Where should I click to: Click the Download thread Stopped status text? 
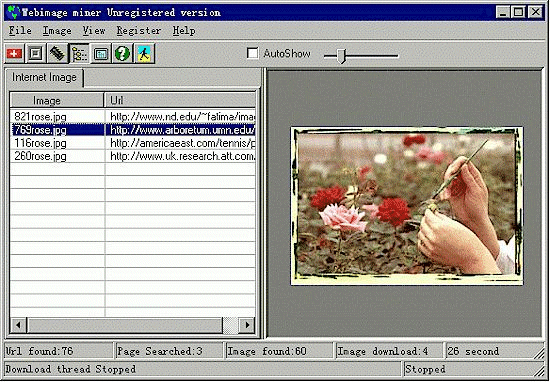coord(71,369)
